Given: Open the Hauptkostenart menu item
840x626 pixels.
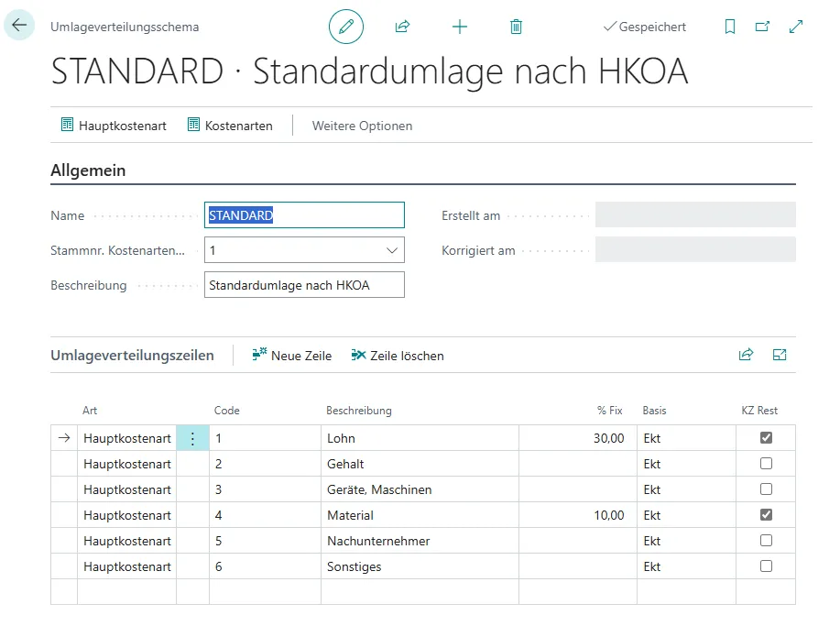Looking at the screenshot, I should point(114,125).
